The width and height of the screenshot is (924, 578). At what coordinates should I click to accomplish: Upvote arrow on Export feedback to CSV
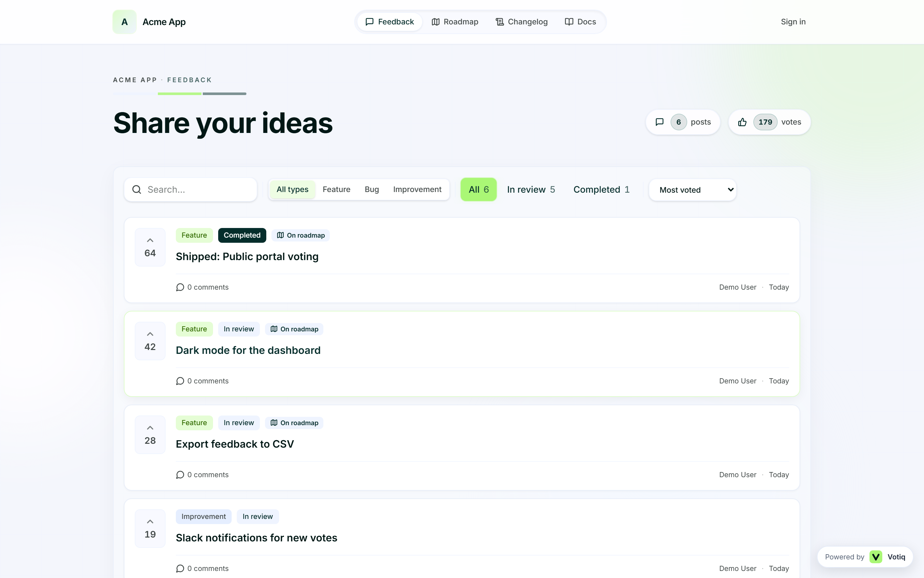click(150, 428)
